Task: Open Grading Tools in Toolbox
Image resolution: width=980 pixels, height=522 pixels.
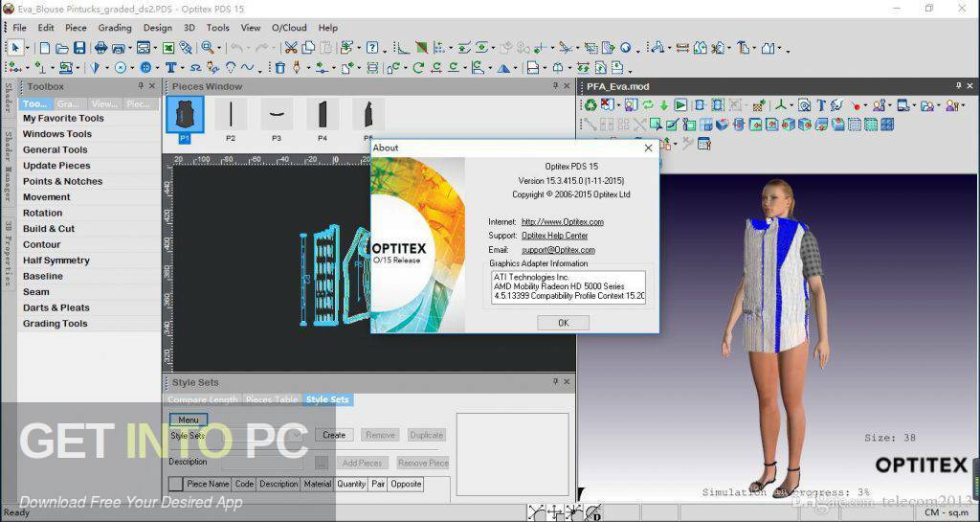Action: (x=55, y=323)
